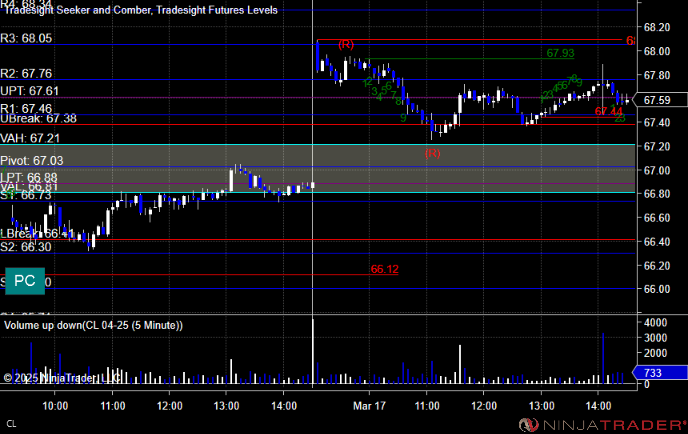688x434 pixels.
Task: Click the UPT: 67.61 label
Action: (29, 91)
